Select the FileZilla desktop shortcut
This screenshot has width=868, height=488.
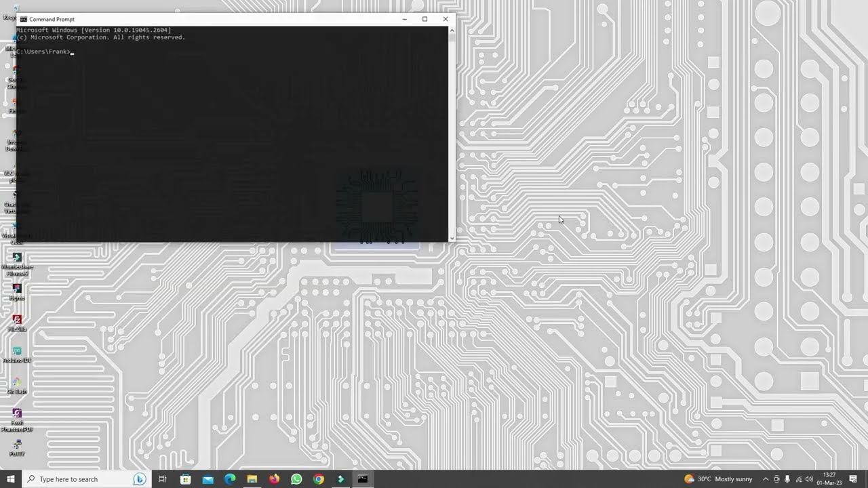[17, 323]
